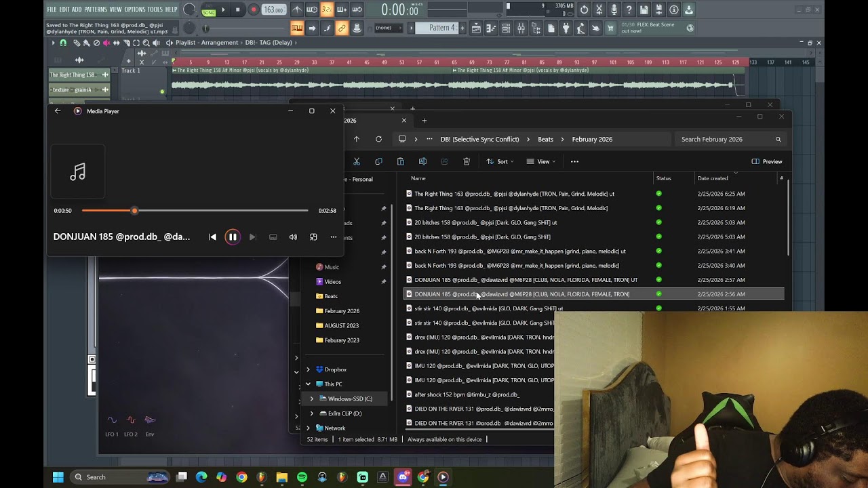Go to Beats in the breadcrumb
The image size is (868, 488).
click(x=545, y=139)
